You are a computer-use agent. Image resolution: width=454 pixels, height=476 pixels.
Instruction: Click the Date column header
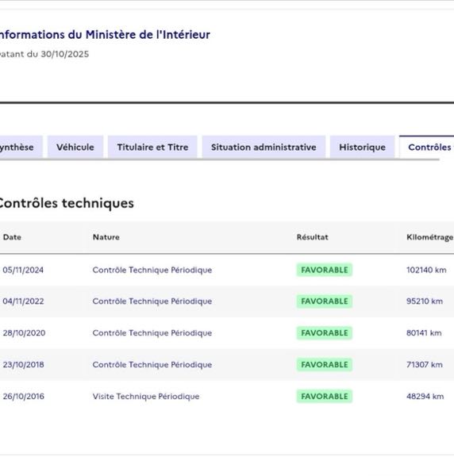(12, 237)
